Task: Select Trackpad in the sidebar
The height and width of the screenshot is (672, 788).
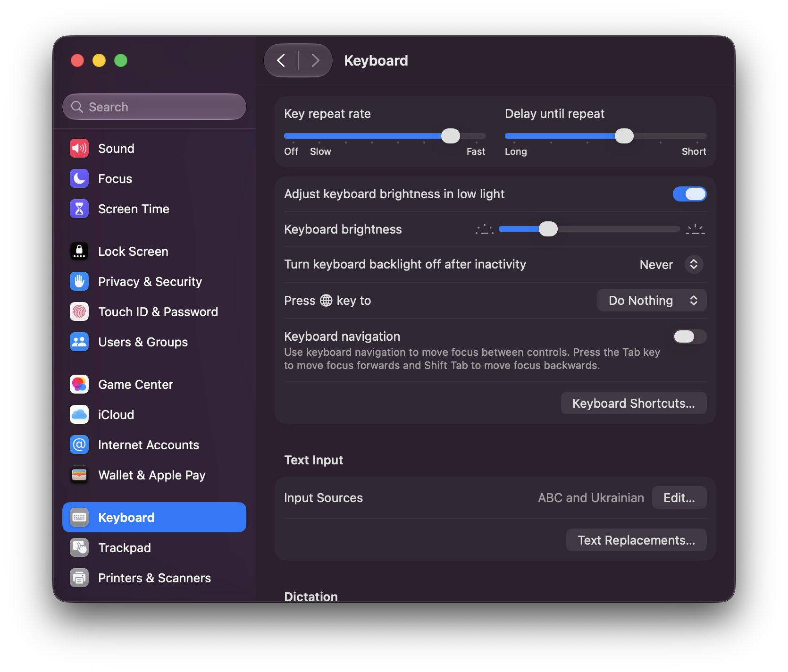Action: [154, 547]
